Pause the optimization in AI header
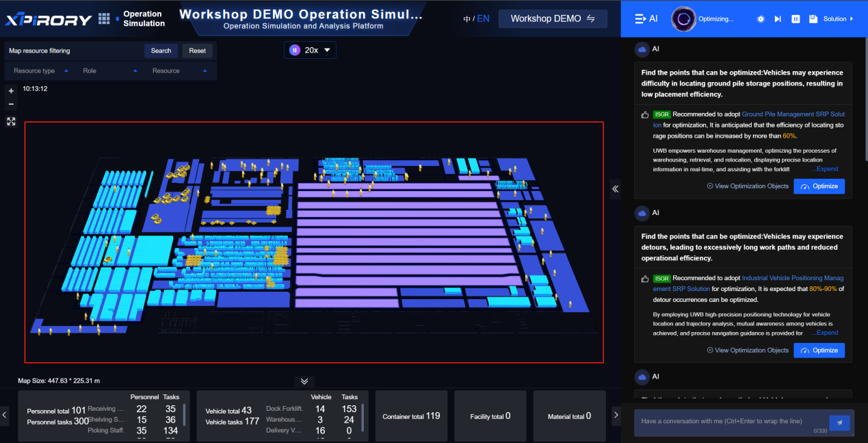 pos(795,19)
